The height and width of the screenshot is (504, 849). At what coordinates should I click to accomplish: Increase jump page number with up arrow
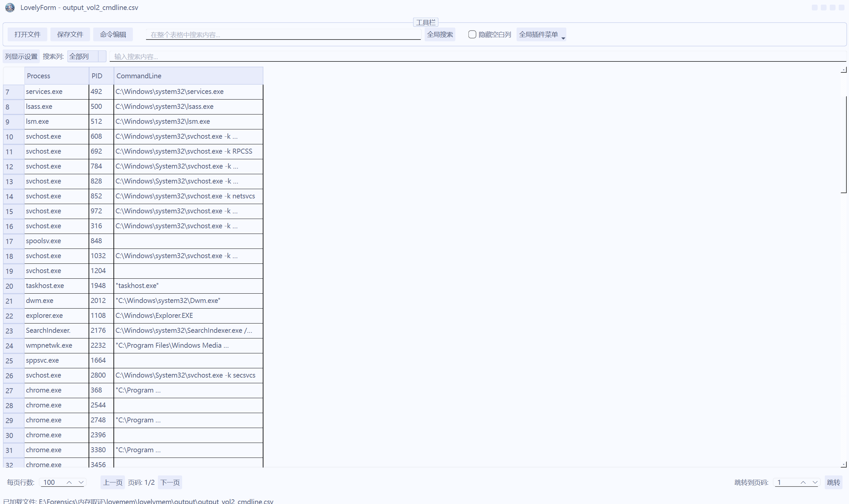pyautogui.click(x=803, y=483)
